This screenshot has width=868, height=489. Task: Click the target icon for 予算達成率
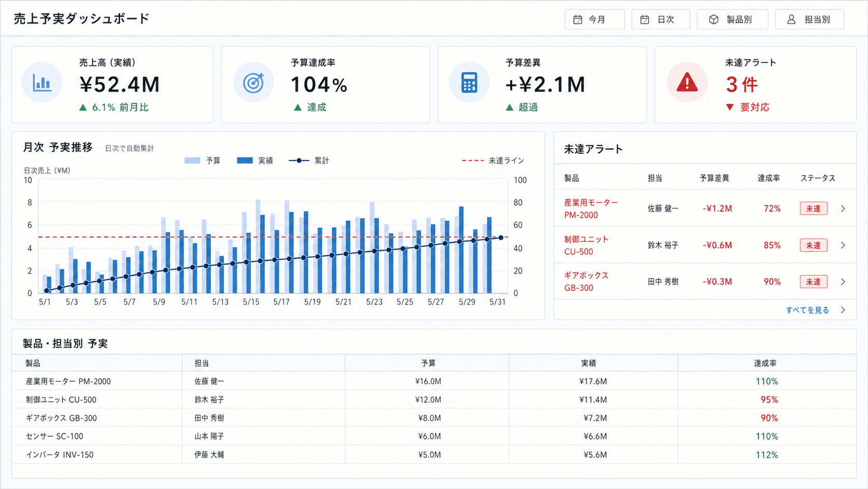click(253, 83)
